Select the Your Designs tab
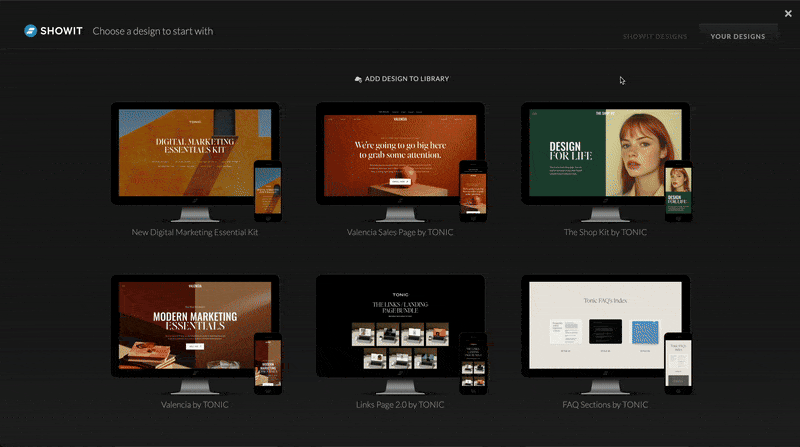The height and width of the screenshot is (447, 800). (738, 36)
